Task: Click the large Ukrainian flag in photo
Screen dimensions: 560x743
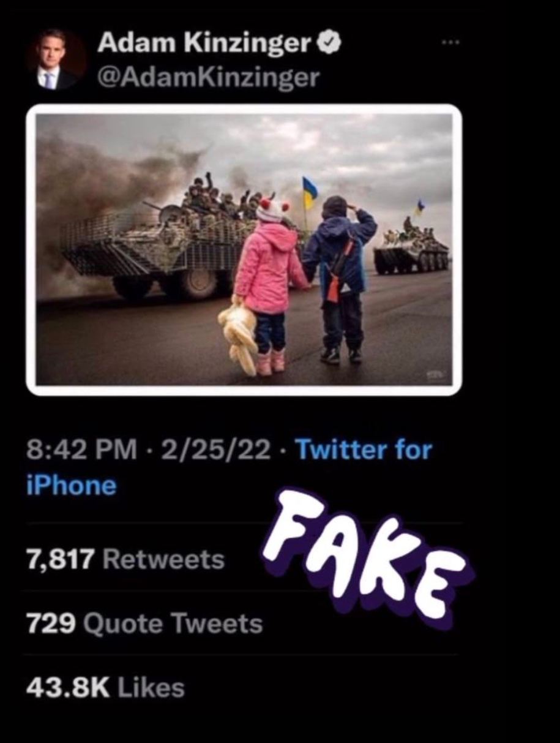Action: click(x=310, y=193)
